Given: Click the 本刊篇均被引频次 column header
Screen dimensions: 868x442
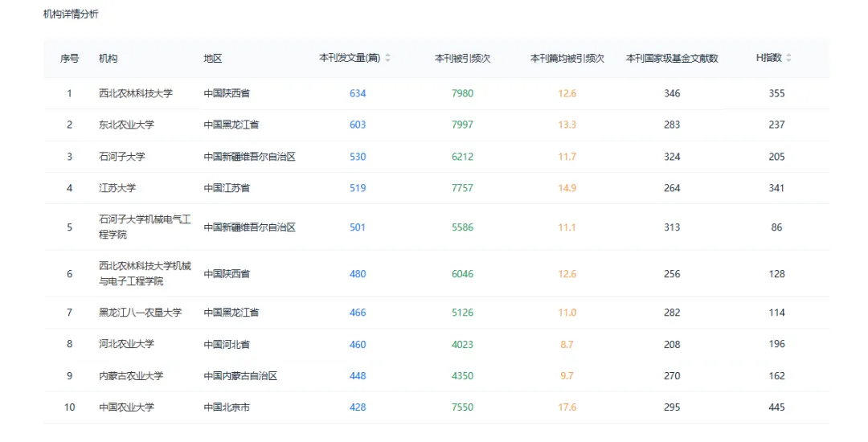Looking at the screenshot, I should pos(567,58).
